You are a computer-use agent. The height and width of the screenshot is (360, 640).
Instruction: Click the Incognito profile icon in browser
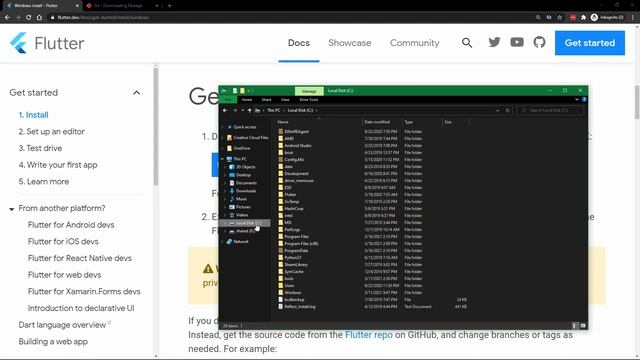pyautogui.click(x=594, y=17)
